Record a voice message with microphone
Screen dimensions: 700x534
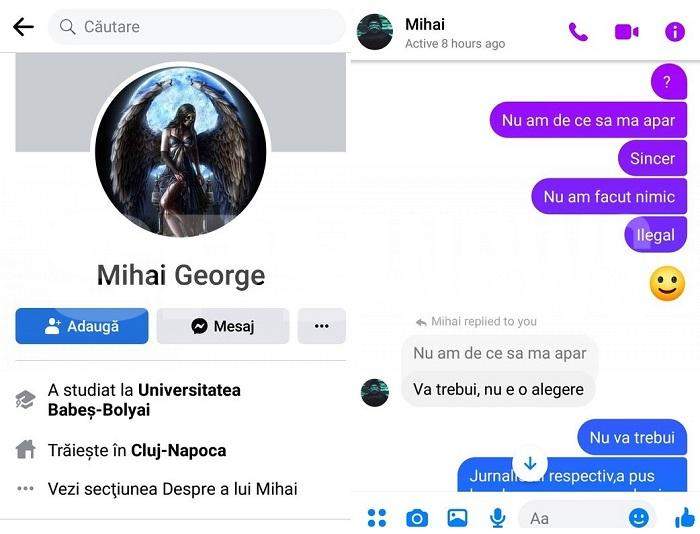[497, 518]
